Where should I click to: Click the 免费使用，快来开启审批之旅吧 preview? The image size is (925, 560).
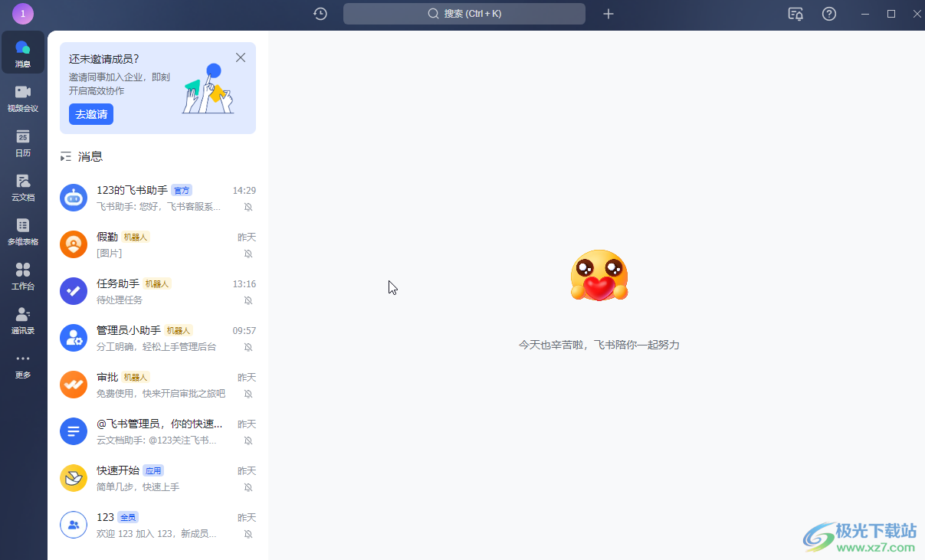(x=161, y=394)
